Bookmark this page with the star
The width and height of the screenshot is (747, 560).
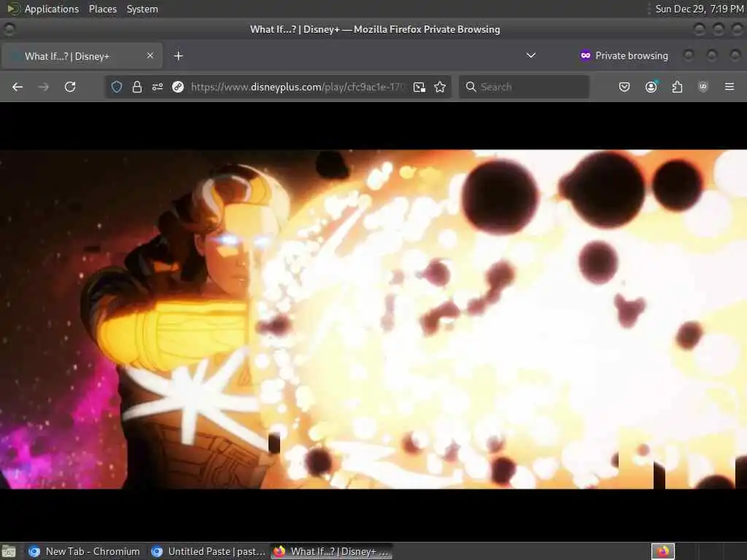[x=440, y=87]
